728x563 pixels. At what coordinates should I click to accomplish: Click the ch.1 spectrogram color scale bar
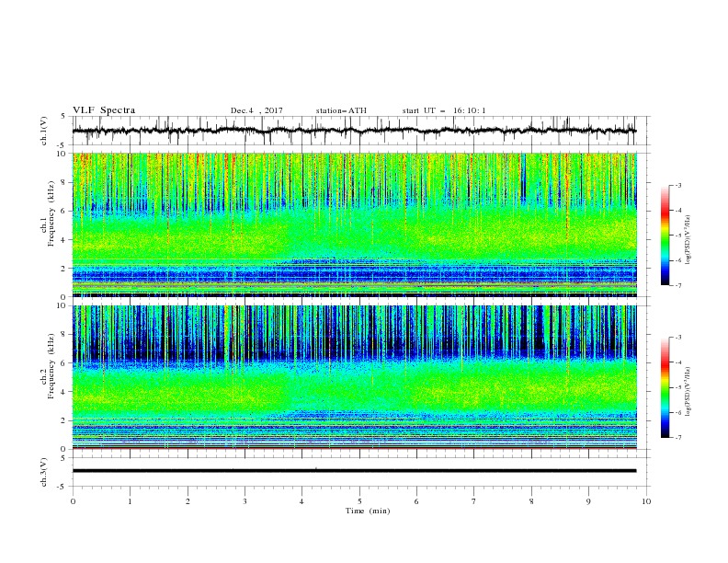pos(665,235)
